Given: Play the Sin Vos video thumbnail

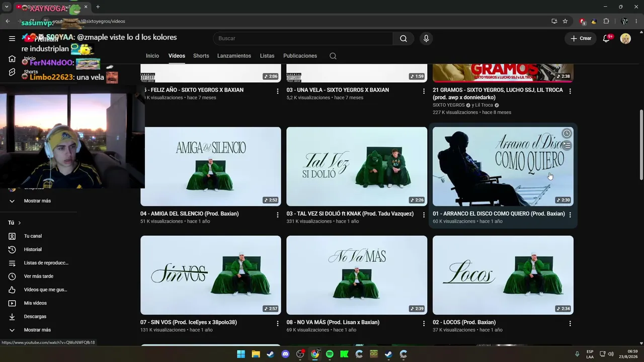Looking at the screenshot, I should [211, 275].
